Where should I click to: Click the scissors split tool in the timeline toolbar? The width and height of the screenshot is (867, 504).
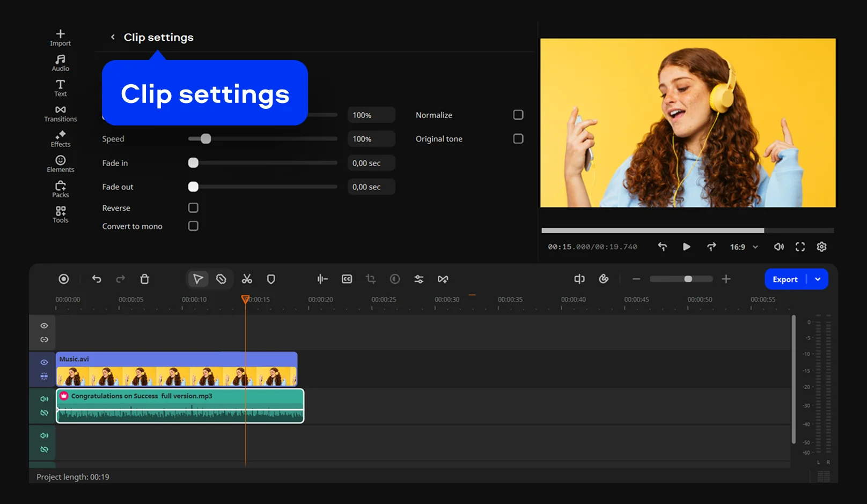[x=247, y=279]
